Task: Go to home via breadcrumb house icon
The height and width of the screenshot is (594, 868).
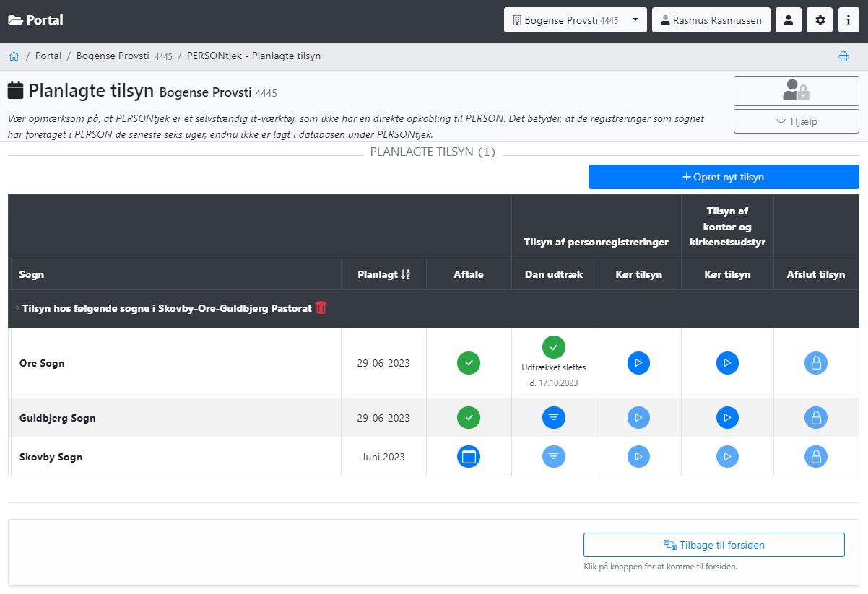Action: click(14, 56)
